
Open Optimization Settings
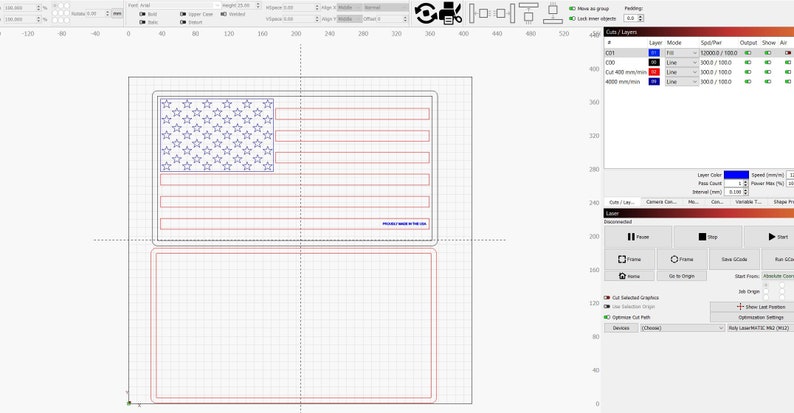752,317
